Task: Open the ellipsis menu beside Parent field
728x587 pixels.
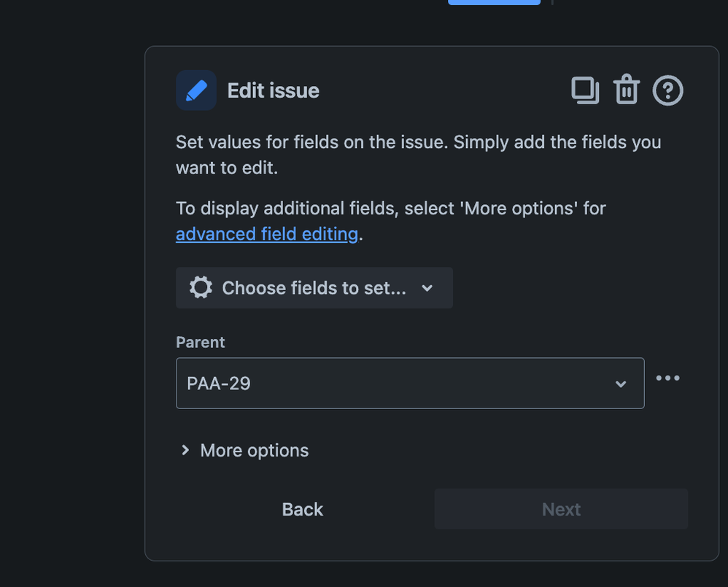Action: 667,378
